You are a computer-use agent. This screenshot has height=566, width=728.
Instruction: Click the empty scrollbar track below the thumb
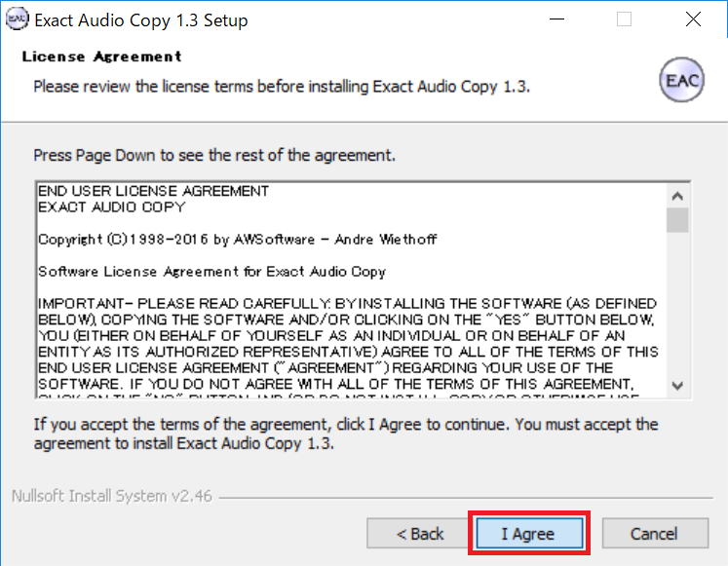point(677,303)
